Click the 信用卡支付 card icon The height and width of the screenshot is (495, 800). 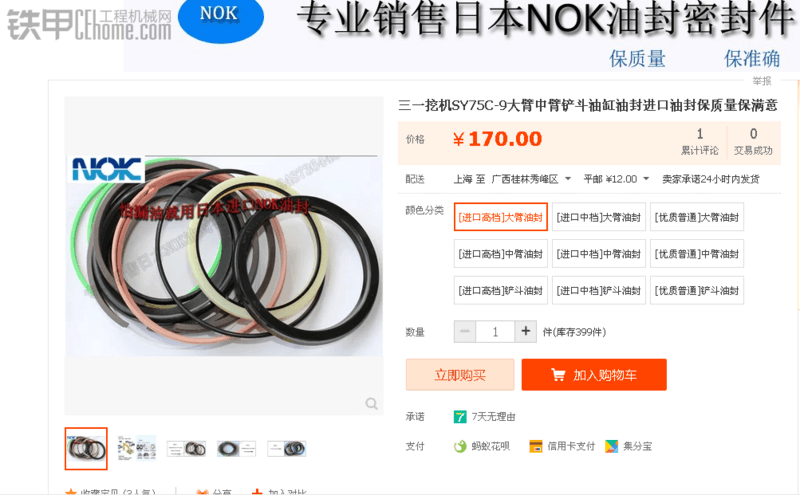click(x=536, y=447)
